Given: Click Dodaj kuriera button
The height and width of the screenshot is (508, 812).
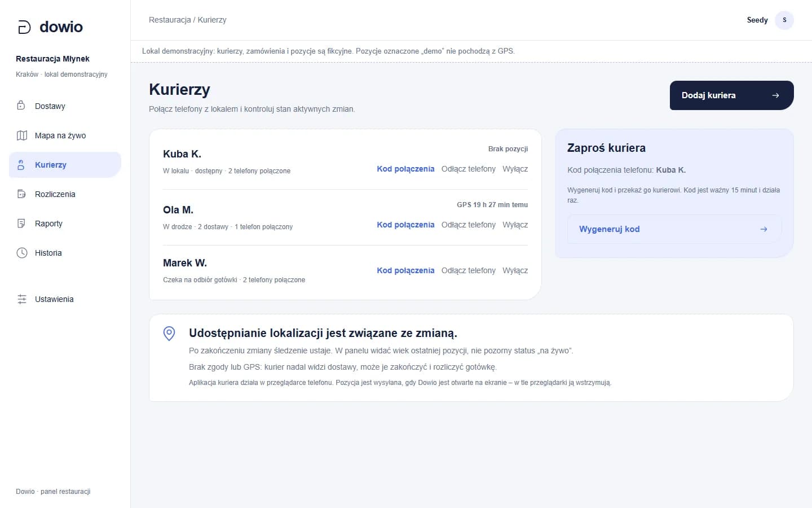Looking at the screenshot, I should coord(731,95).
